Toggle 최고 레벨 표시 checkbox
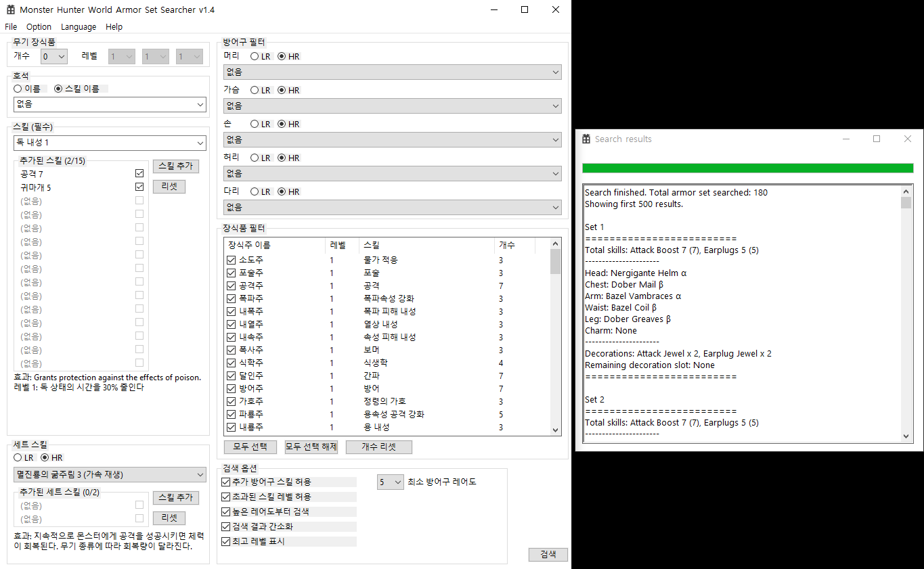Image resolution: width=924 pixels, height=569 pixels. point(226,541)
